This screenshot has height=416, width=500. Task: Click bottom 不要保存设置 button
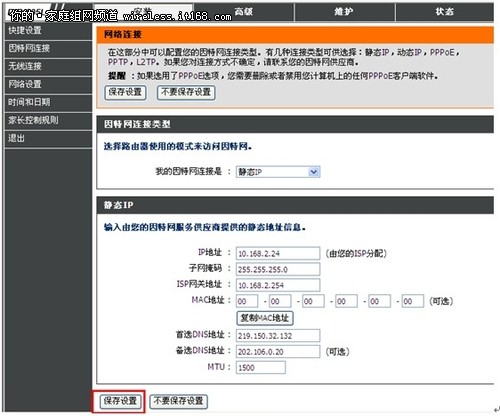(178, 401)
